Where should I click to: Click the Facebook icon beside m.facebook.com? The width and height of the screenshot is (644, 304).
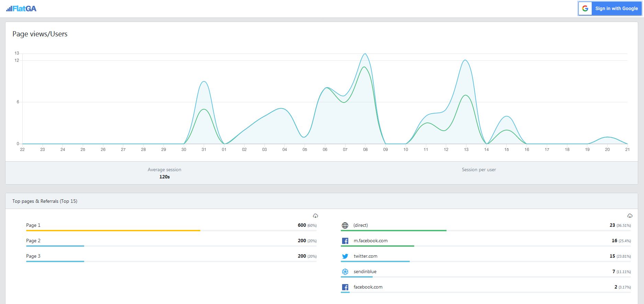click(345, 241)
